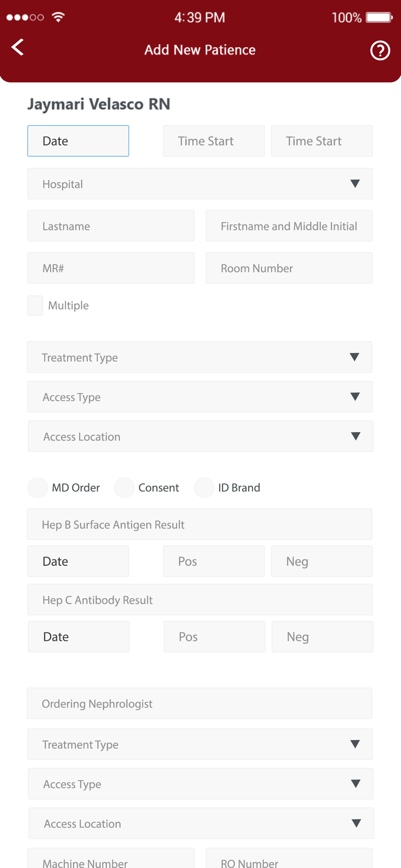
Task: Select the ID Brand radio button
Action: tap(204, 487)
